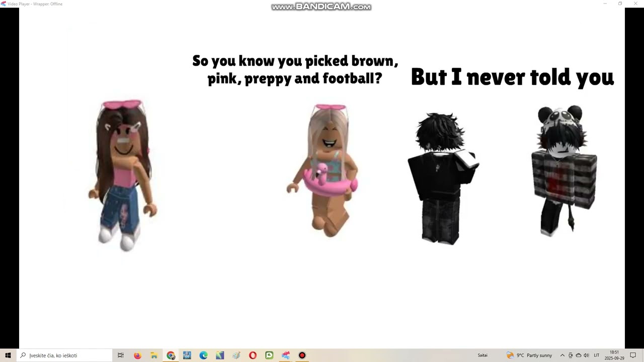Click the Meet Now tray icon
Image resolution: width=644 pixels, height=362 pixels.
click(571, 355)
